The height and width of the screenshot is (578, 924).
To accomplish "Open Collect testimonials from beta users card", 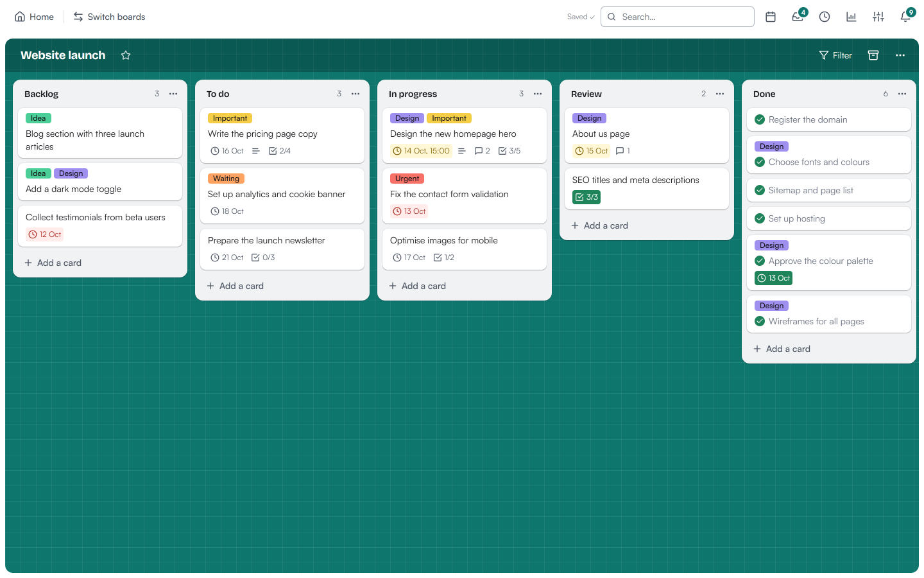I will point(100,226).
